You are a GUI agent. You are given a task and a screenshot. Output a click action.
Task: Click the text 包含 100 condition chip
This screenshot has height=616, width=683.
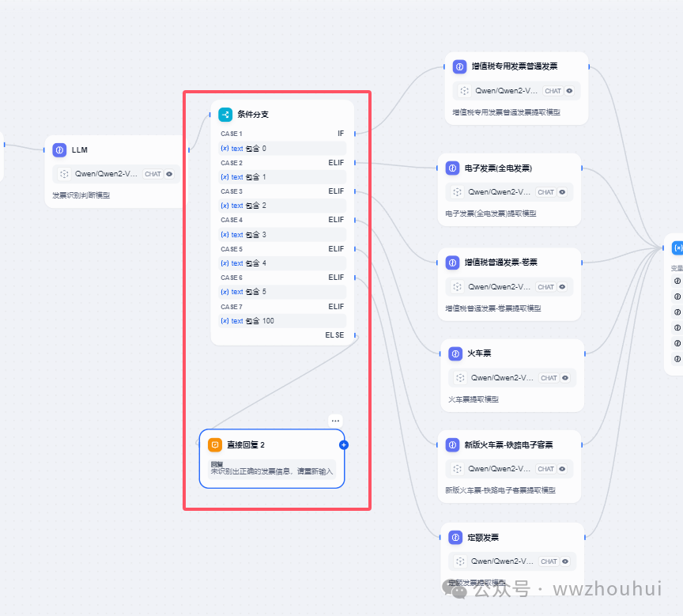(281, 321)
